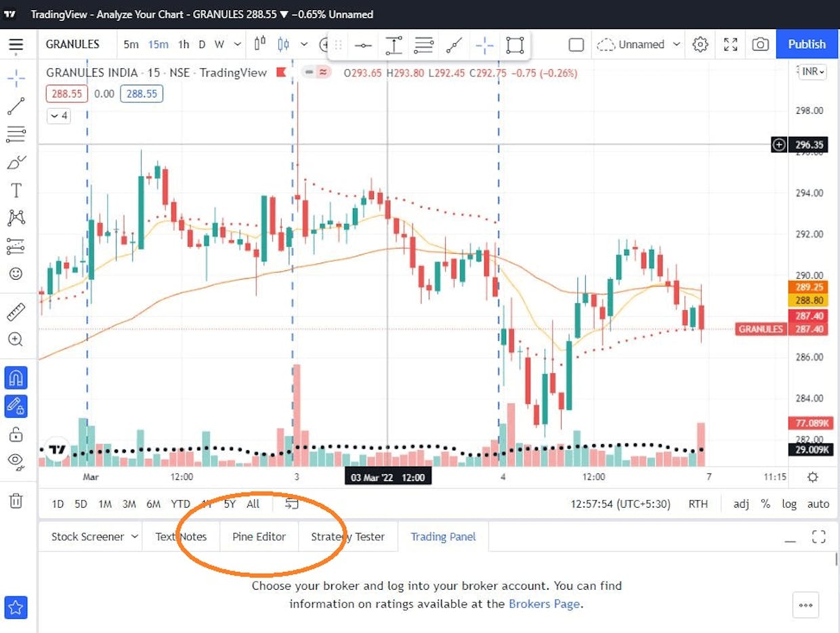
Task: Select the crosshair cursor tool
Action: [16, 78]
